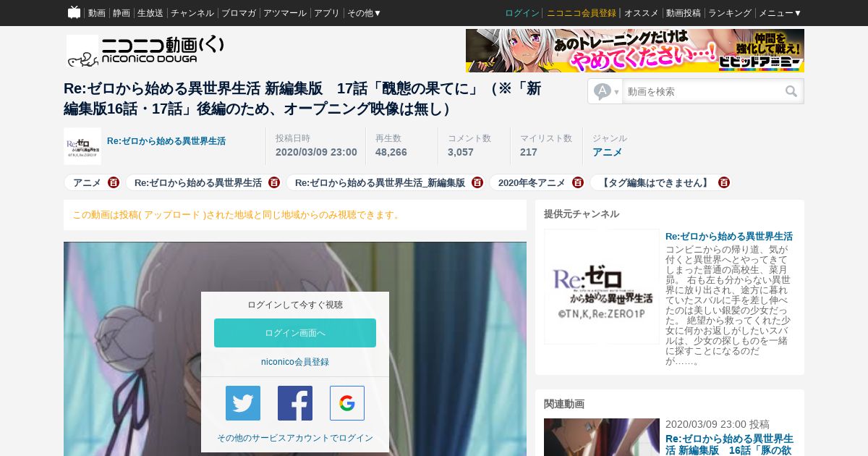Open dictionary icon next to アニメ tag
868x456 pixels.
click(114, 182)
